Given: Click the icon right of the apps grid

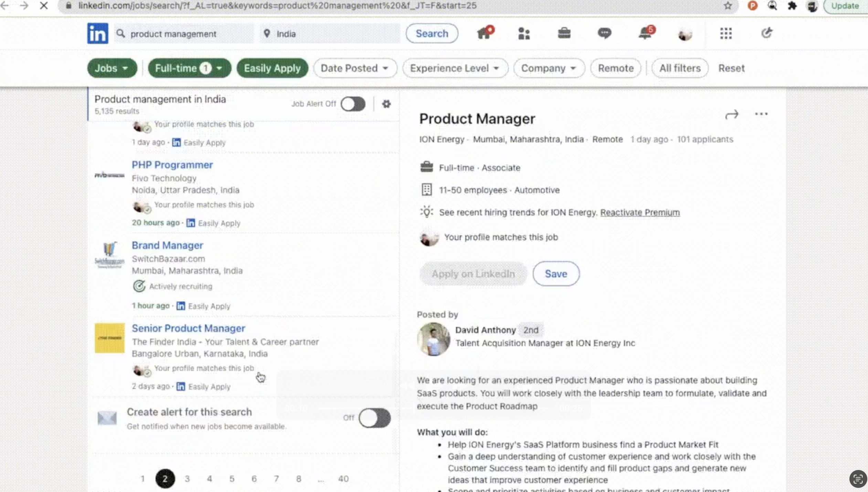Looking at the screenshot, I should (x=766, y=33).
